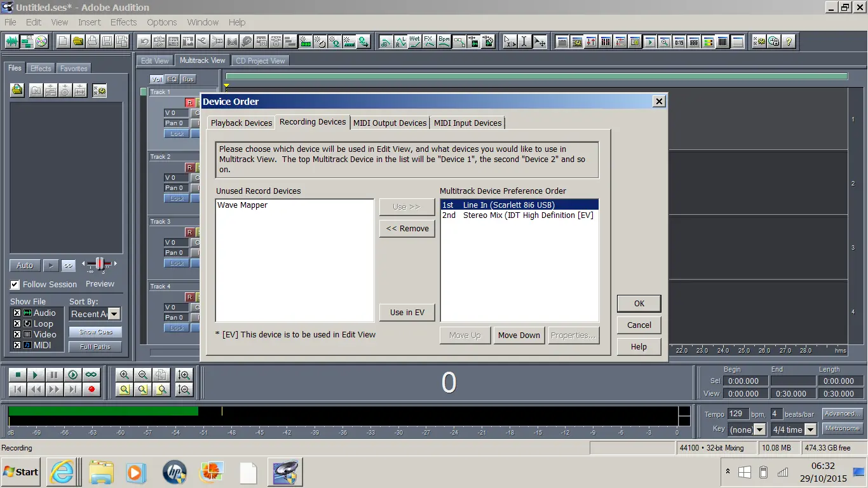
Task: Open the Help question mark toolbar icon
Action: [789, 42]
